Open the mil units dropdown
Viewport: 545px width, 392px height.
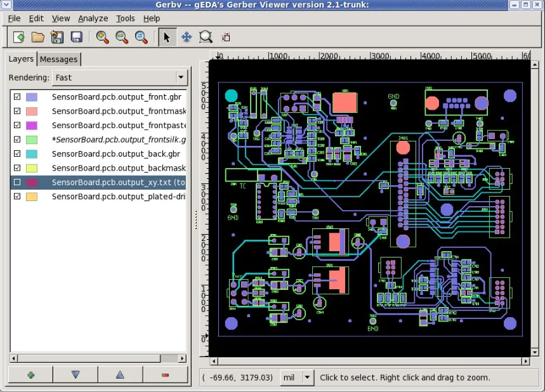pos(308,377)
